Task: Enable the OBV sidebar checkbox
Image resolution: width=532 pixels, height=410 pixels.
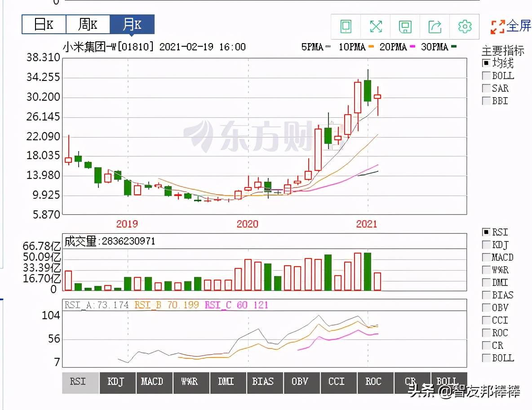Action: point(486,307)
